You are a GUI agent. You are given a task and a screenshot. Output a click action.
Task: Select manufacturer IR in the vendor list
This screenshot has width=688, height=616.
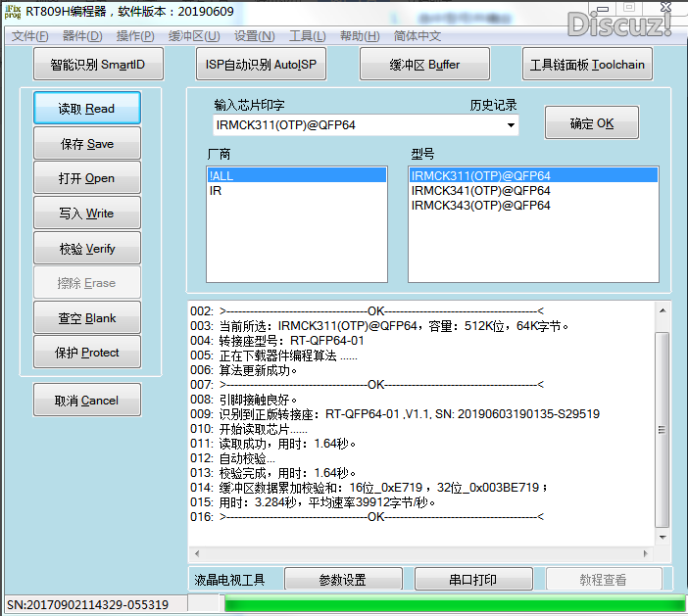click(216, 191)
